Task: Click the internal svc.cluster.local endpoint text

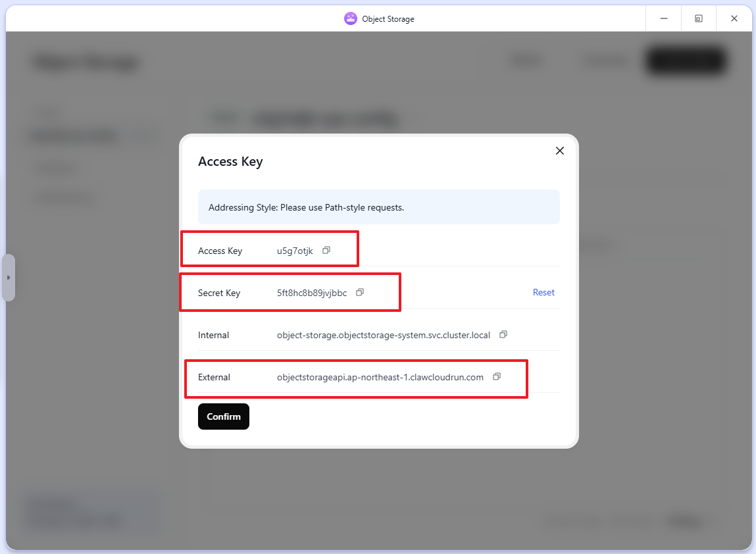Action: tap(384, 335)
